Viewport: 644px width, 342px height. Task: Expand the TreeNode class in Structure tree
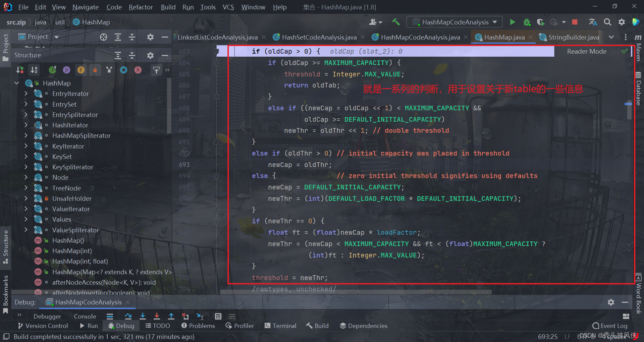(26, 188)
